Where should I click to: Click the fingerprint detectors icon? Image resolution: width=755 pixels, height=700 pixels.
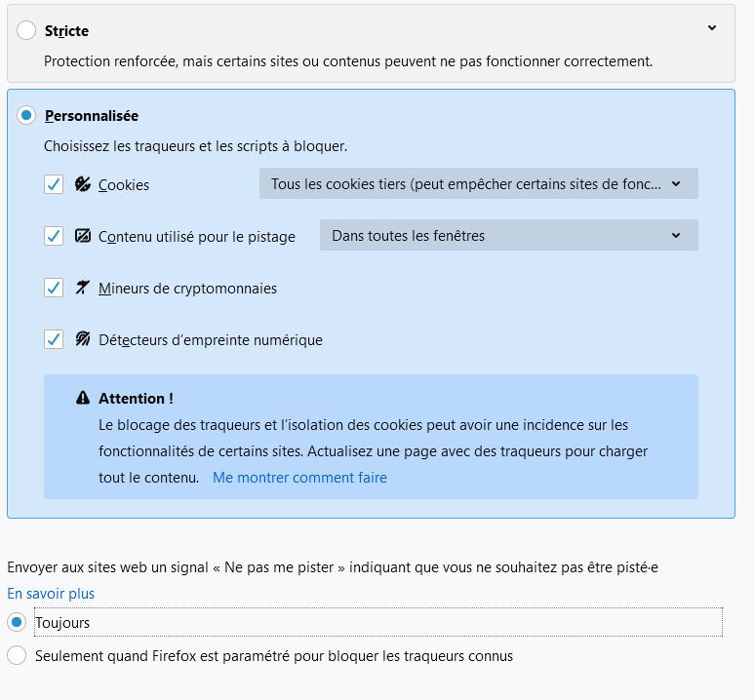pyautogui.click(x=83, y=339)
